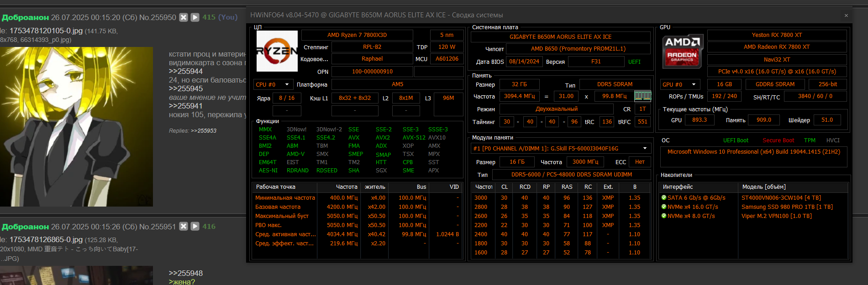
Task: Click the DDR5-6000 / PC5-48000 module type field
Action: 572,175
